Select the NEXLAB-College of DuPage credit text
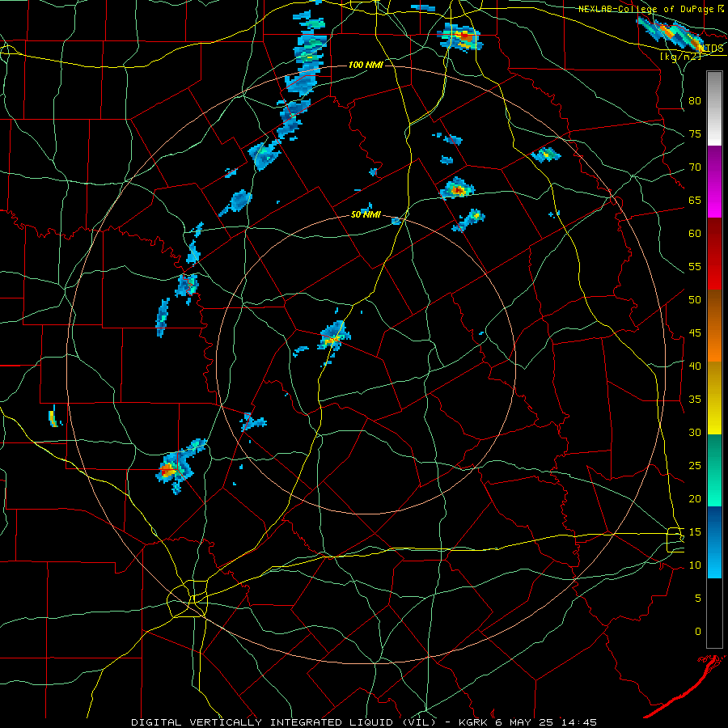728x728 pixels. click(646, 9)
